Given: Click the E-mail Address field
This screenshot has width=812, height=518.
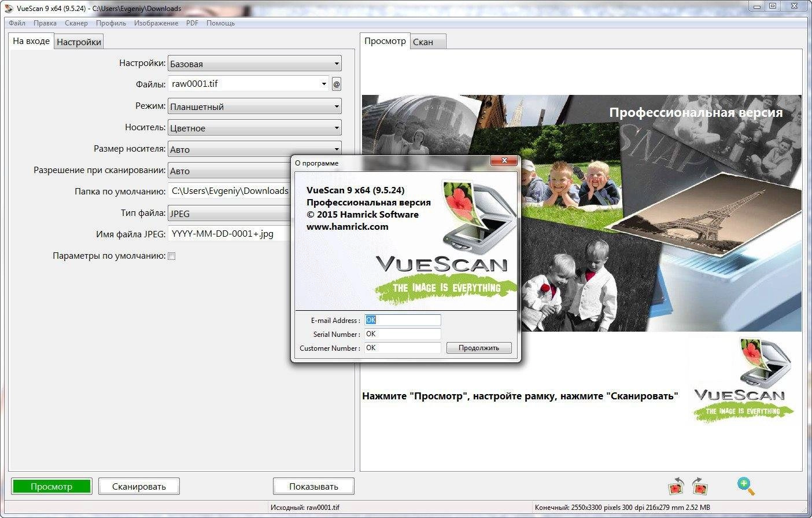Looking at the screenshot, I should click(403, 320).
